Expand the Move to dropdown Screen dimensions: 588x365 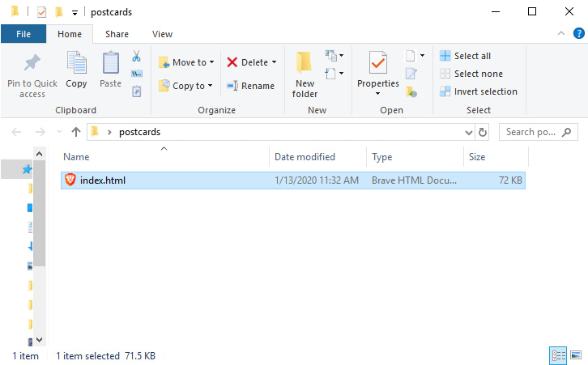212,62
